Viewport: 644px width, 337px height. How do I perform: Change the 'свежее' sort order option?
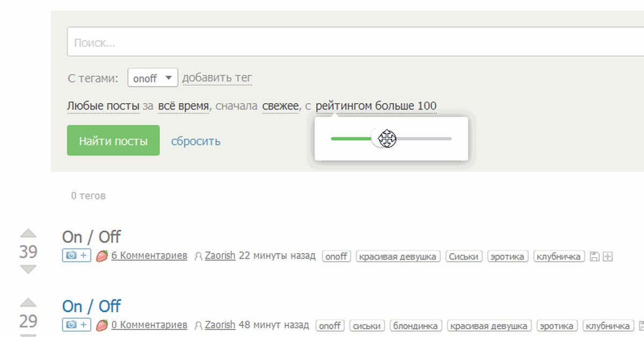pos(280,106)
